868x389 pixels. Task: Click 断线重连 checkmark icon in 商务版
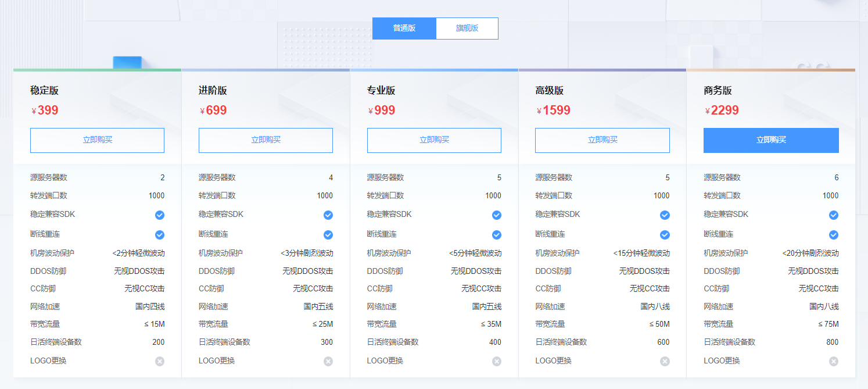point(834,235)
